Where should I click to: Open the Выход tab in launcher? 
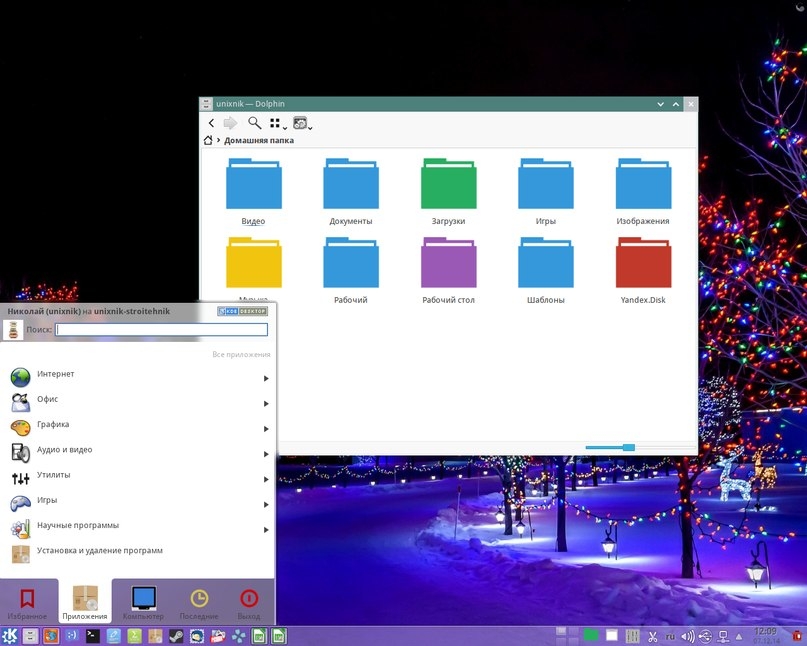pos(248,603)
